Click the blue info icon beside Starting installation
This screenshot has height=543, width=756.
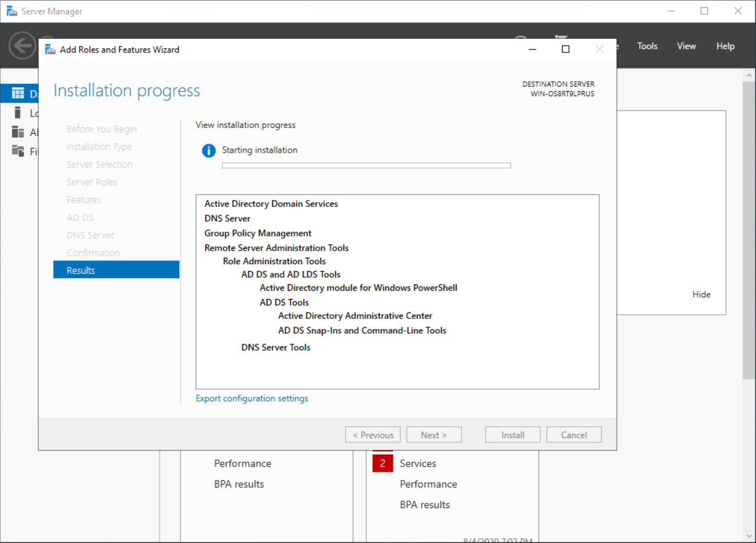point(209,151)
